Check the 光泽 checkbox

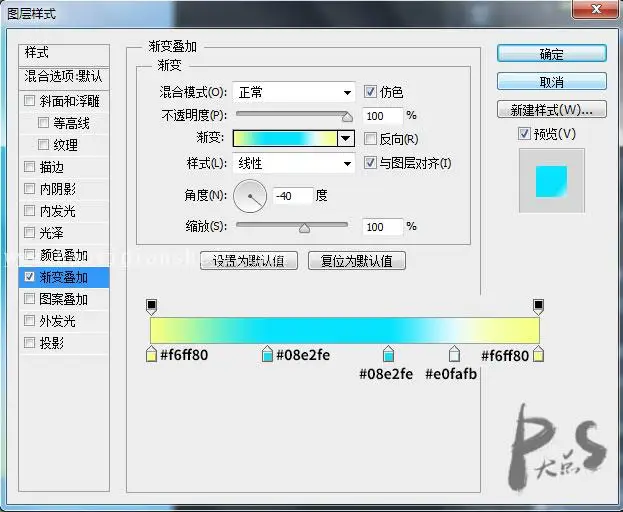click(29, 232)
